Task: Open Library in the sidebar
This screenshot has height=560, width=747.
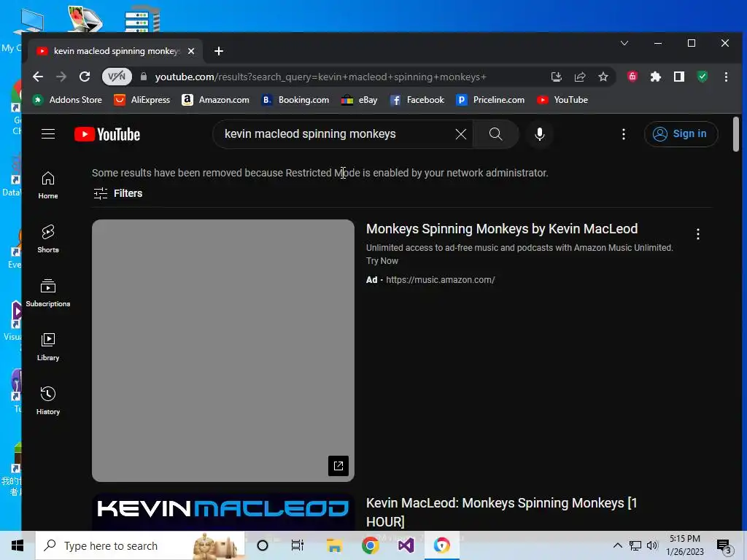Action: pos(48,347)
